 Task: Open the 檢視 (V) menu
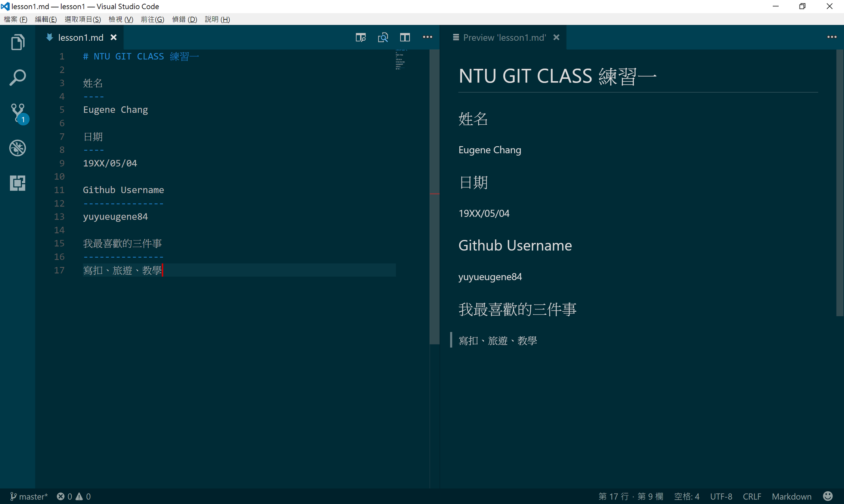(121, 19)
